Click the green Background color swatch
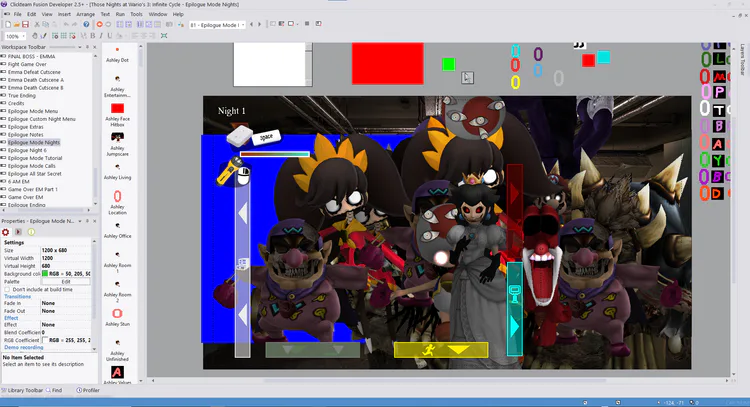This screenshot has width=750, height=407. [x=45, y=274]
